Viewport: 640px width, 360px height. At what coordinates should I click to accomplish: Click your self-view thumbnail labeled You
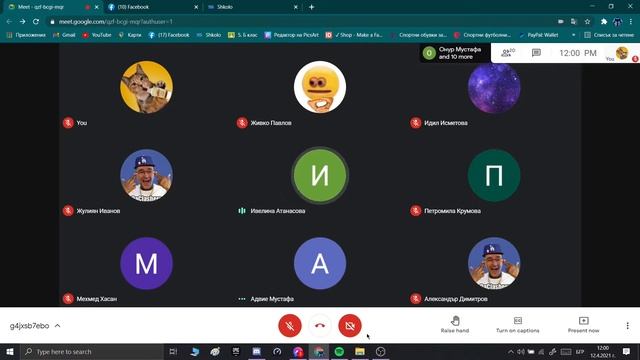point(621,53)
